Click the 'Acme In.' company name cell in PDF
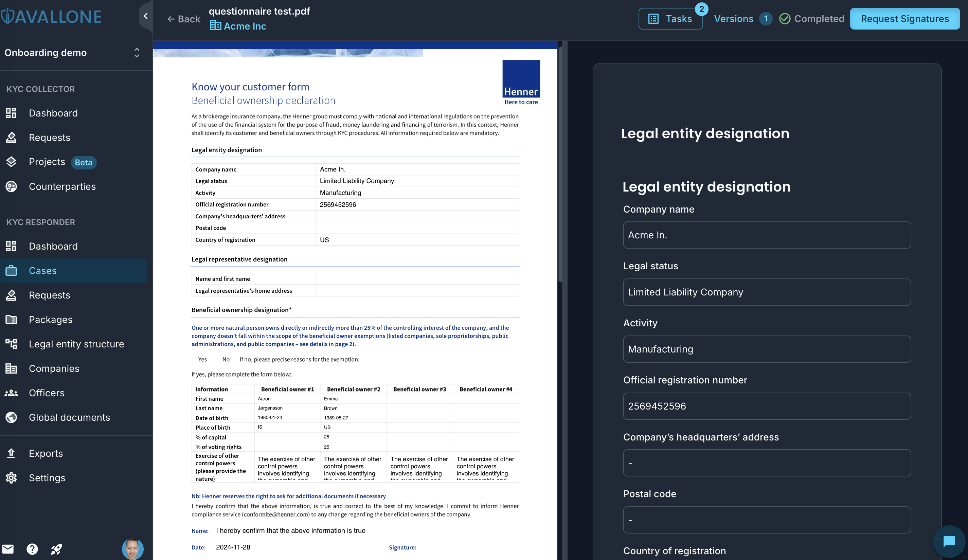968x560 pixels. [417, 169]
